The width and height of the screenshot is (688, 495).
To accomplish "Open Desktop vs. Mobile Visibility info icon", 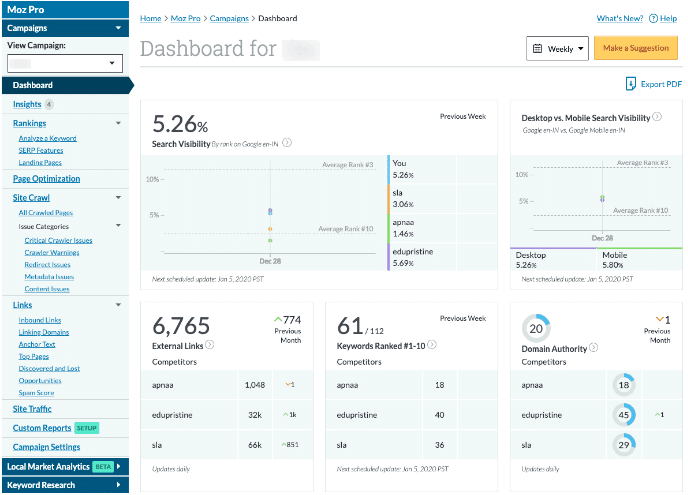I will (657, 117).
